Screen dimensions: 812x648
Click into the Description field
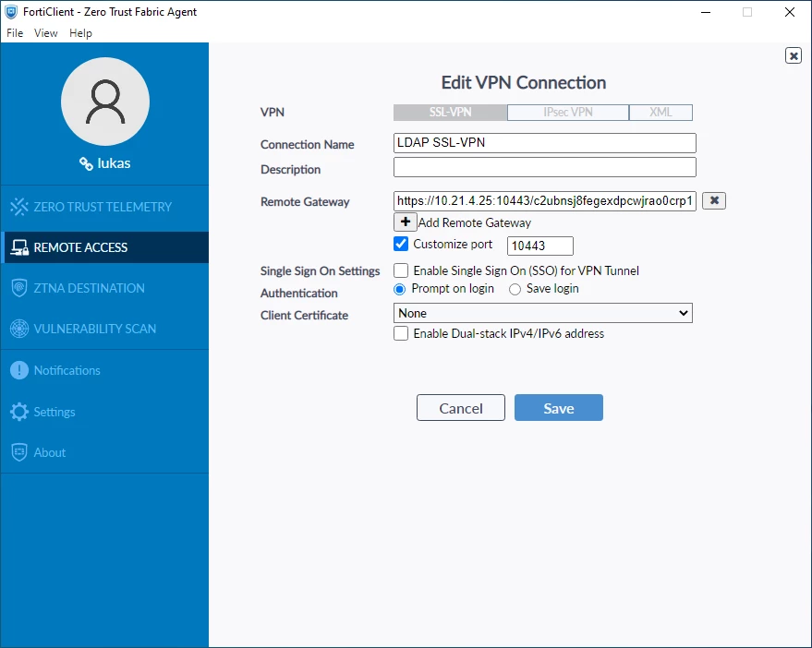point(545,168)
